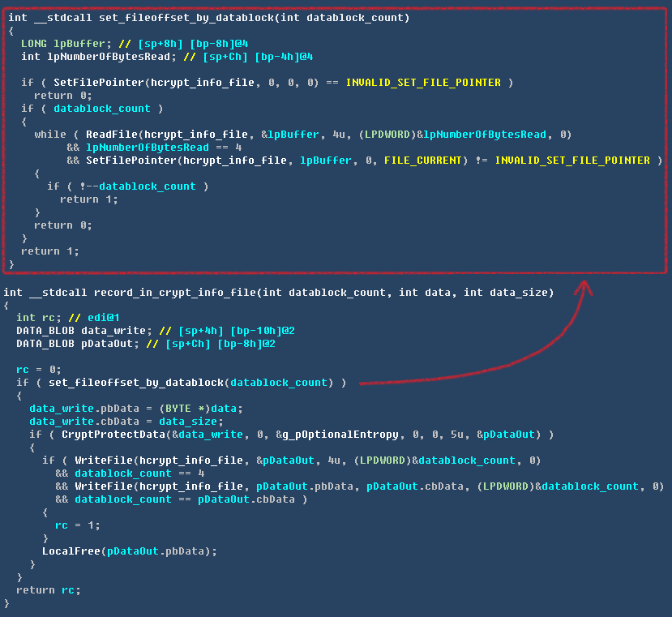Click WriteFile call writing '&pDataOut, 4u'
The width and height of the screenshot is (672, 617).
[104, 460]
